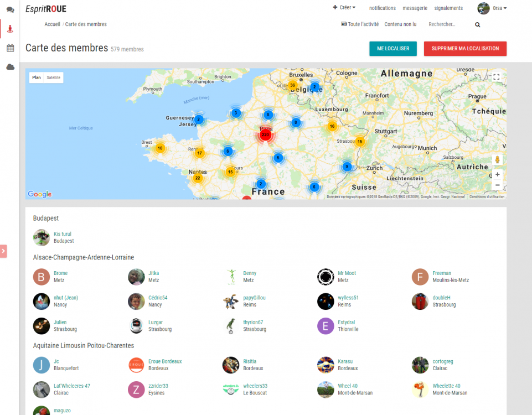Open signalements
Viewport: 532px width, 415px height.
[448, 8]
